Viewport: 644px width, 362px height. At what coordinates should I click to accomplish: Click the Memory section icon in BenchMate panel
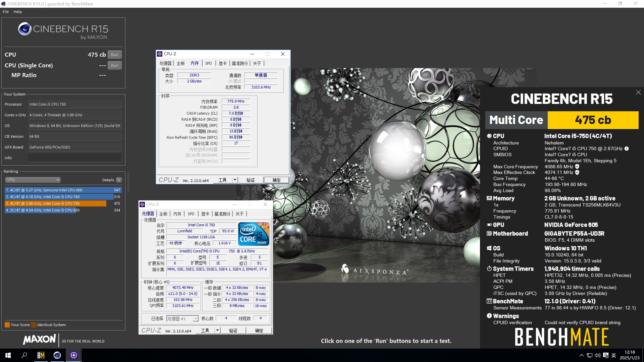[489, 198]
